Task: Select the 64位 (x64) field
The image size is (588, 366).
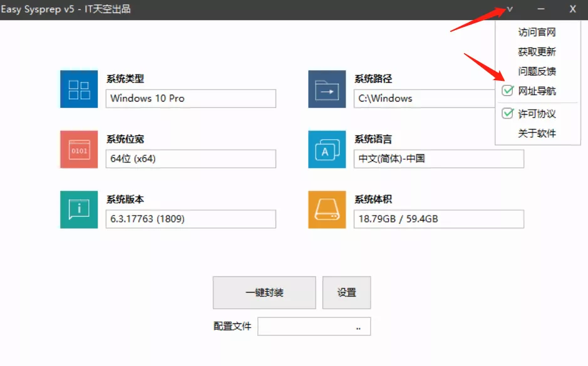Action: pos(190,159)
